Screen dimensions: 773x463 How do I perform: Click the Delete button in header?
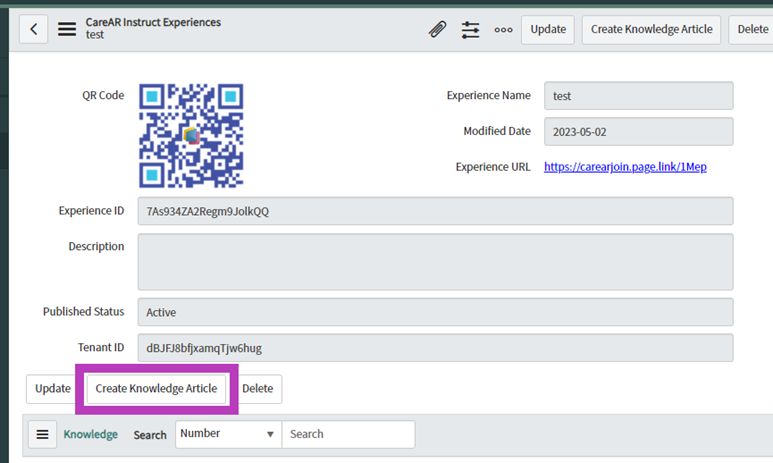(751, 29)
